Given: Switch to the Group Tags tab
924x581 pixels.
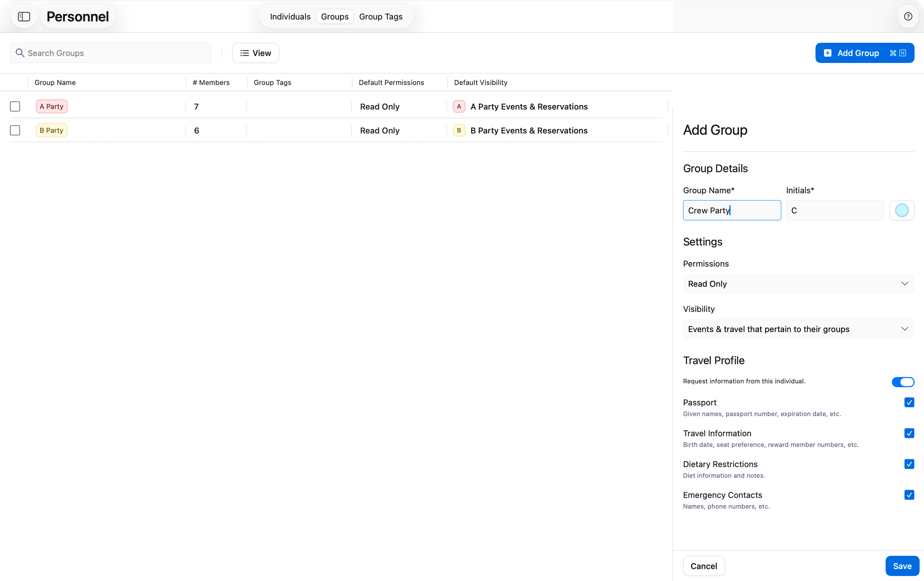Looking at the screenshot, I should (x=381, y=17).
